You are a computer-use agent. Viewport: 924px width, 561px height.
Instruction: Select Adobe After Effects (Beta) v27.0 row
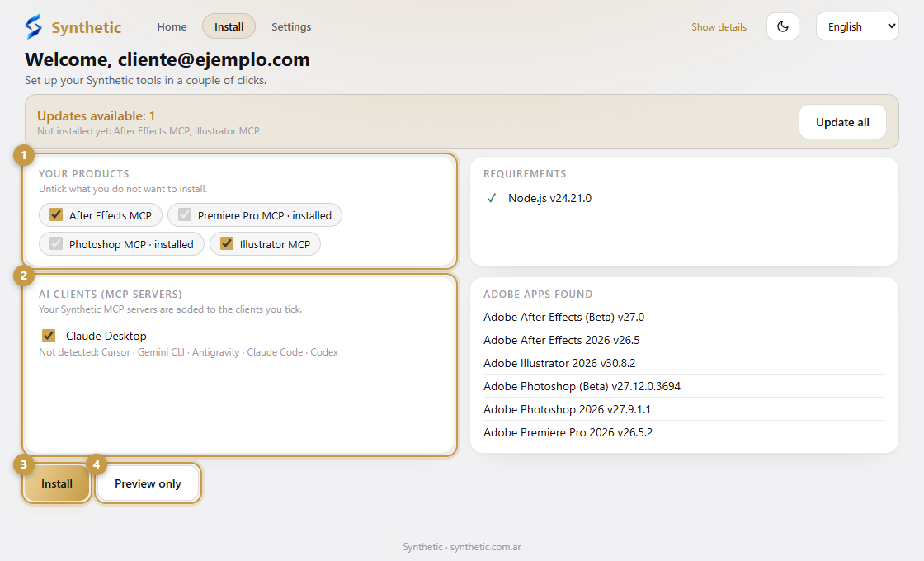pyautogui.click(x=684, y=317)
